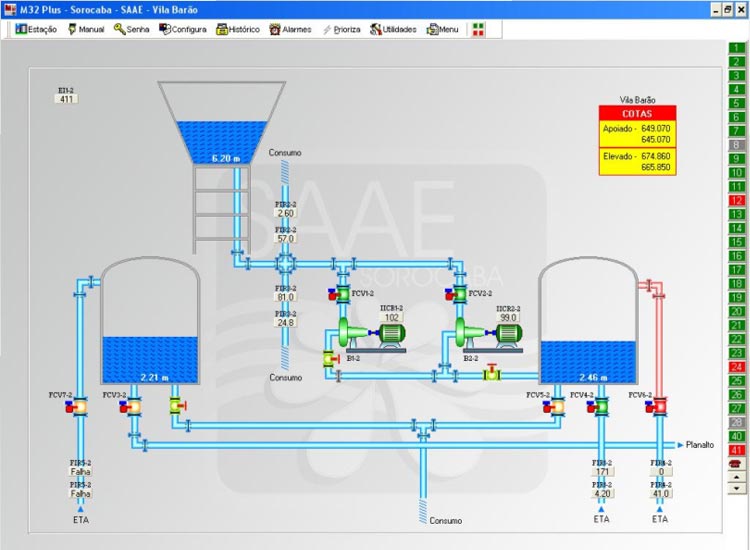Click the FIR3-2 reading 81.0
This screenshot has width=750, height=550.
point(285,297)
